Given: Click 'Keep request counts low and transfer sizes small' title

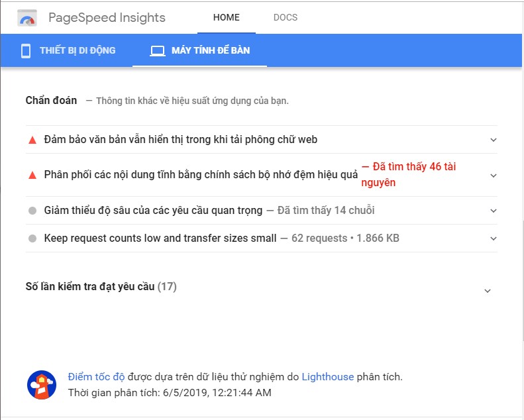Looking at the screenshot, I should pyautogui.click(x=160, y=238).
